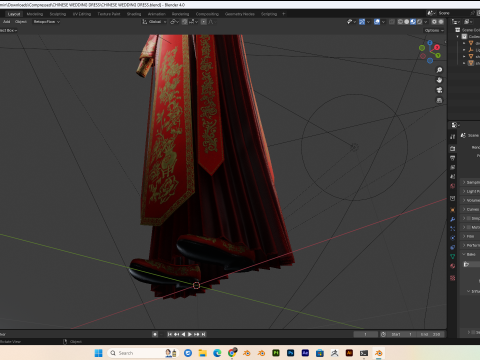This screenshot has width=480, height=360.
Task: Enable the Simplify panel checkbox
Action: [469, 218]
